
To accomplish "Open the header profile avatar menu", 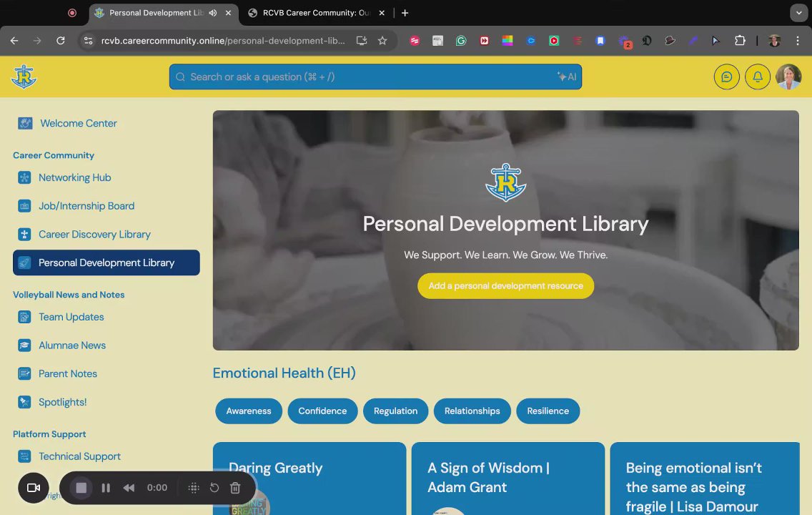I will 788,77.
